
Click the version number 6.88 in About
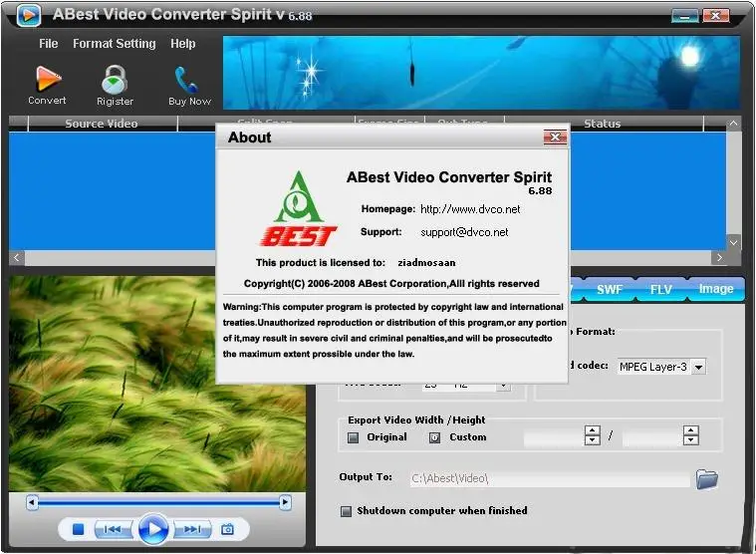[x=540, y=191]
